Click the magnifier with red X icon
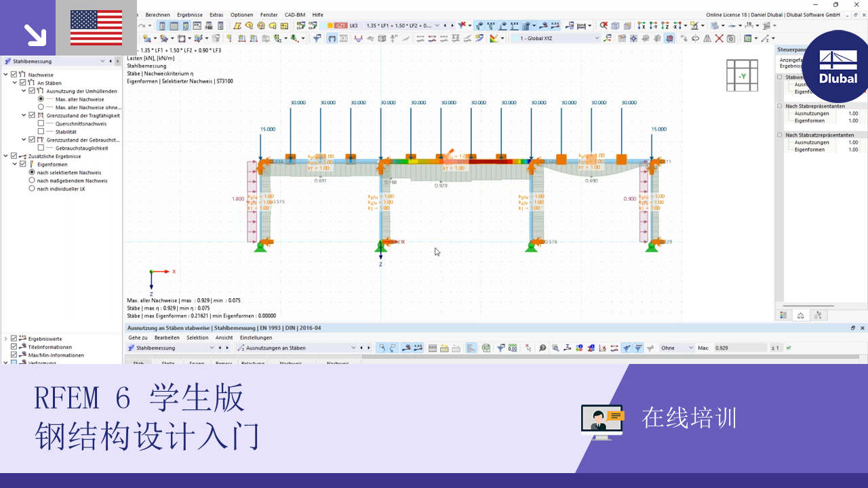Image resolution: width=868 pixels, height=488 pixels. pyautogui.click(x=604, y=26)
